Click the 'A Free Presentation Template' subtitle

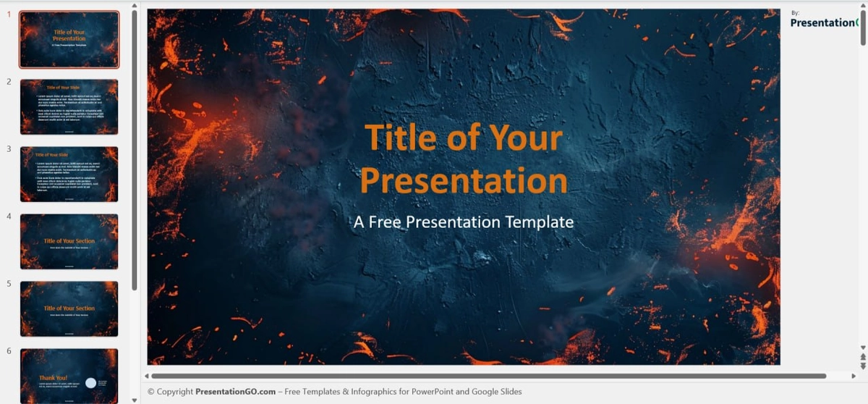464,222
